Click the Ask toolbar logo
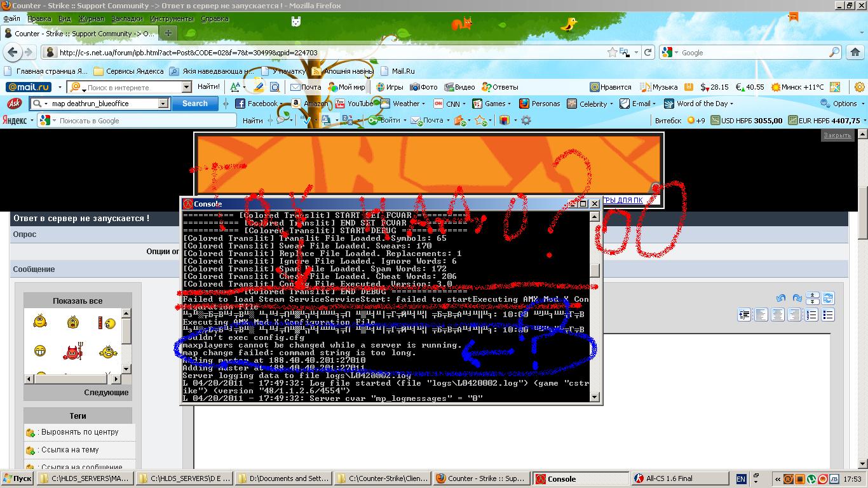Screen dimensions: 868x488 [x=14, y=104]
